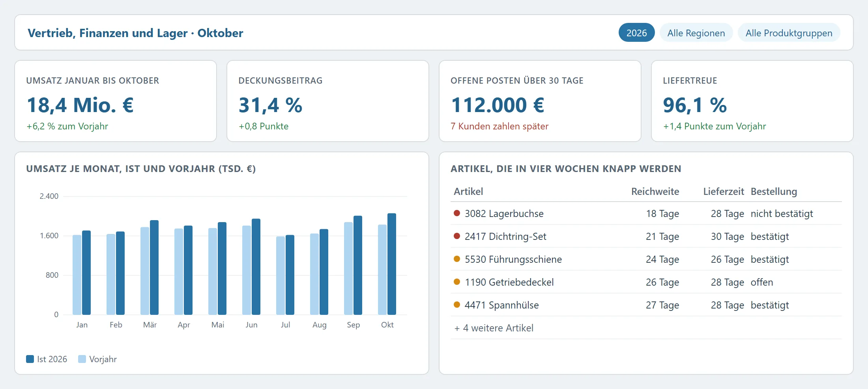
Task: Click orange status dot for 4471 Spannhülse
Action: pos(457,305)
